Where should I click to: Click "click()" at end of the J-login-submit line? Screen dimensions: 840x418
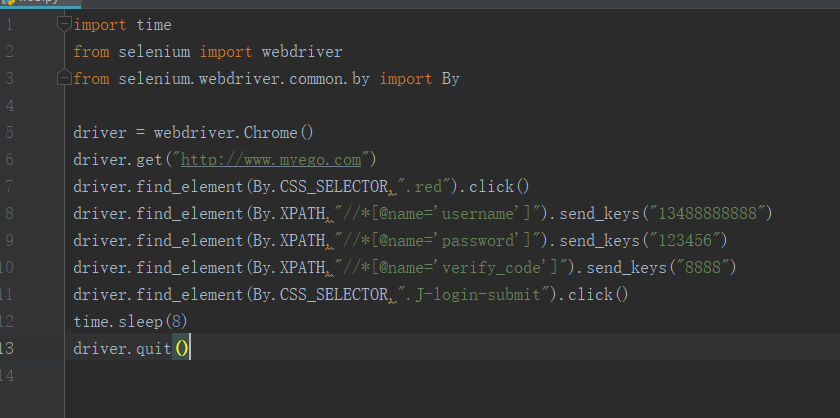click(x=598, y=294)
